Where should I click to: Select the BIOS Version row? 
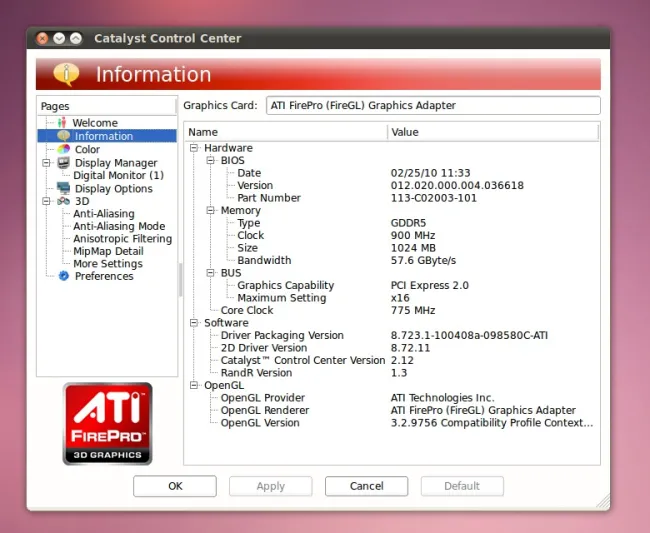coord(392,185)
